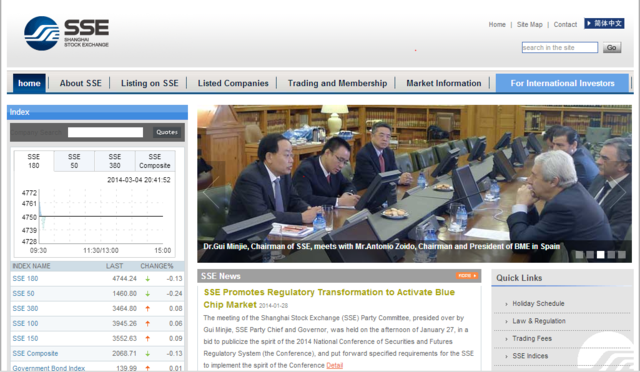
Task: Open Trading and Membership menu
Action: click(337, 83)
